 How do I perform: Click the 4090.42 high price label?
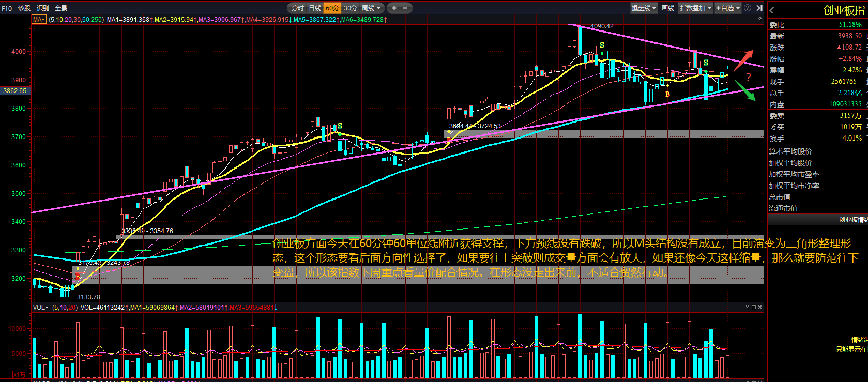point(602,26)
